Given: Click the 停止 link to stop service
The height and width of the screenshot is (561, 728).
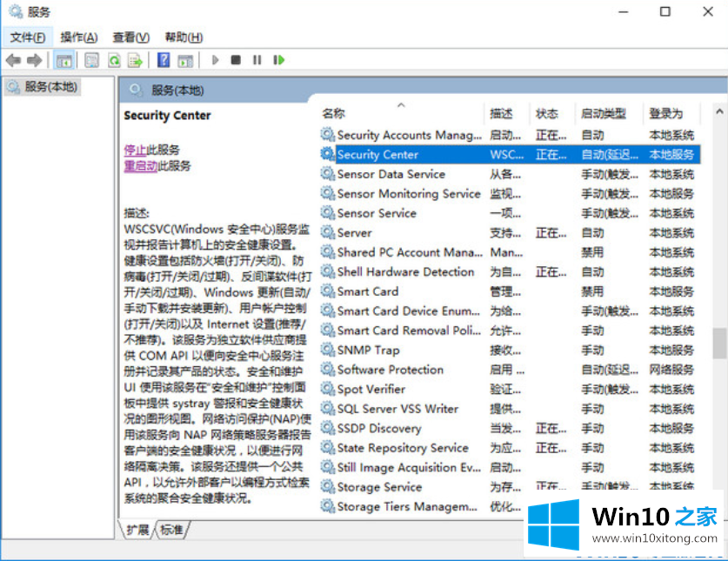Looking at the screenshot, I should pyautogui.click(x=135, y=150).
